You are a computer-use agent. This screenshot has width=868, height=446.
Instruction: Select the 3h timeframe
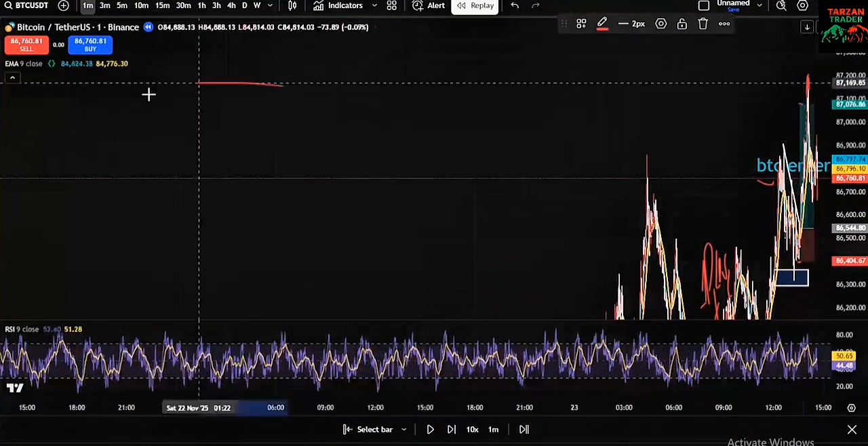pyautogui.click(x=216, y=5)
